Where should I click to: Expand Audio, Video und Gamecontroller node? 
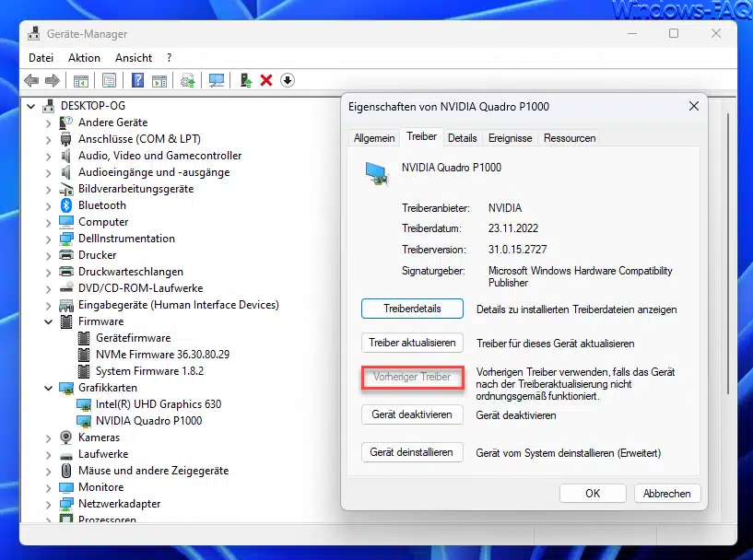48,157
